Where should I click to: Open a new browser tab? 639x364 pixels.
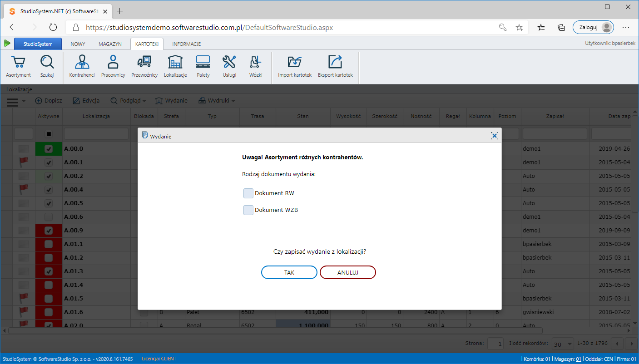119,10
